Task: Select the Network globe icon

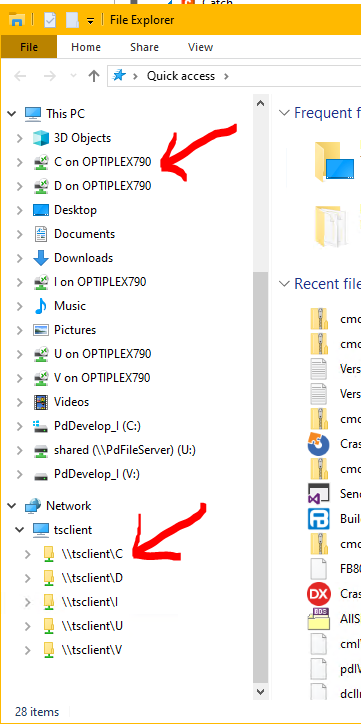Action: click(33, 506)
